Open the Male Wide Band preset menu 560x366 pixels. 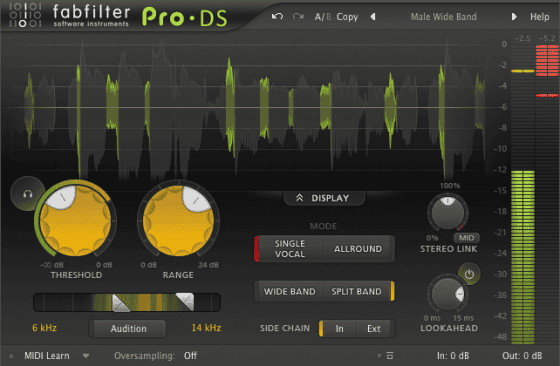click(x=443, y=17)
